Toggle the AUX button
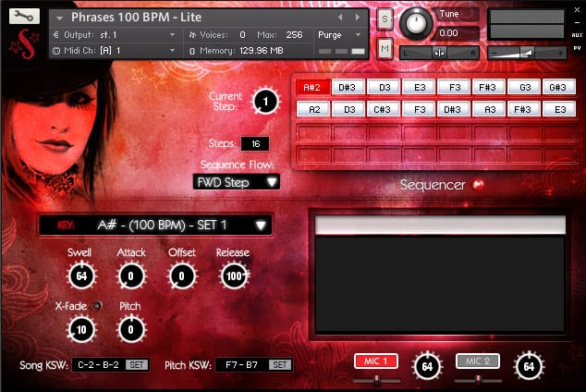Viewport: 586px width, 392px height. [577, 35]
